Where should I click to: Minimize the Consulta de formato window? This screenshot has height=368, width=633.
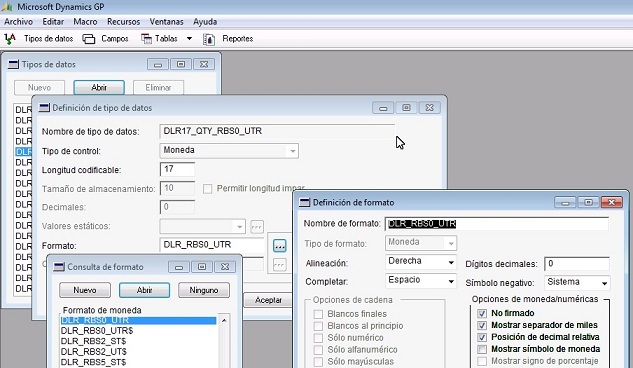179,267
